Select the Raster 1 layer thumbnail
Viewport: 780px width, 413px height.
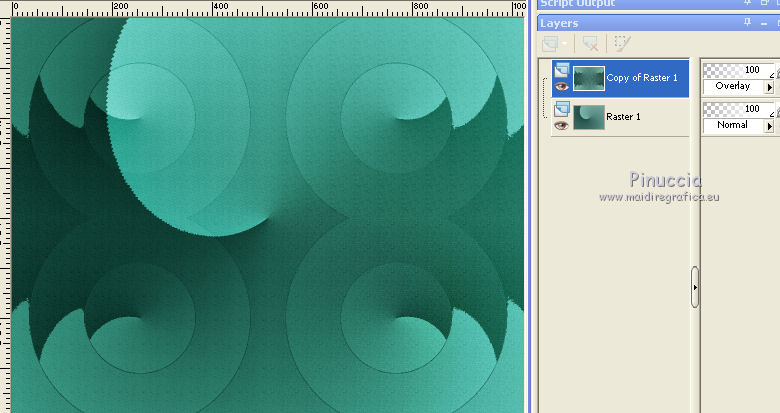coord(589,117)
